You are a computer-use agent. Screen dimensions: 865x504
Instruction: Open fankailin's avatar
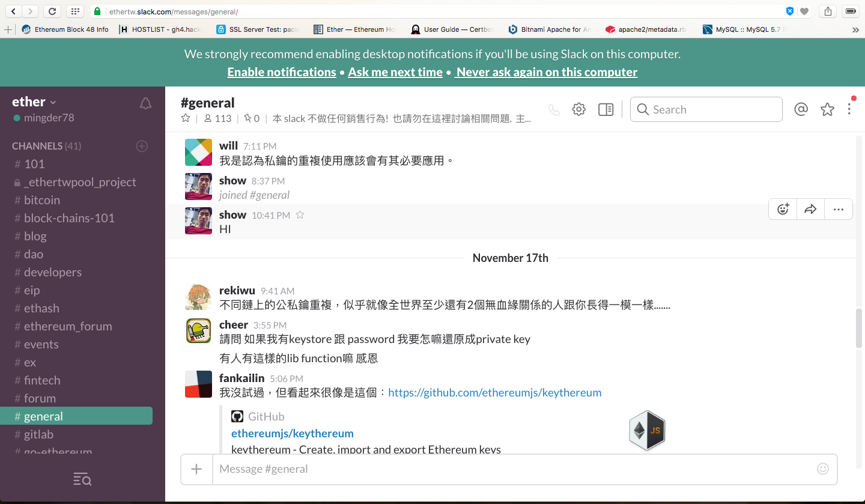click(x=198, y=384)
